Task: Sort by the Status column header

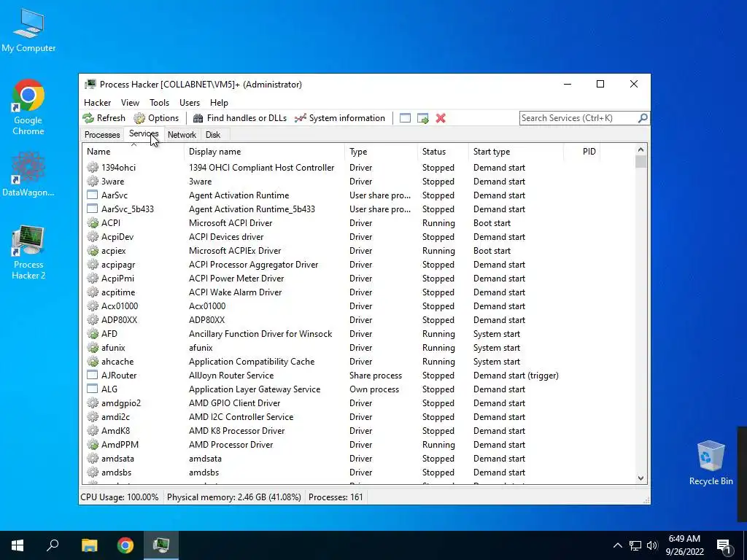Action: [443, 152]
